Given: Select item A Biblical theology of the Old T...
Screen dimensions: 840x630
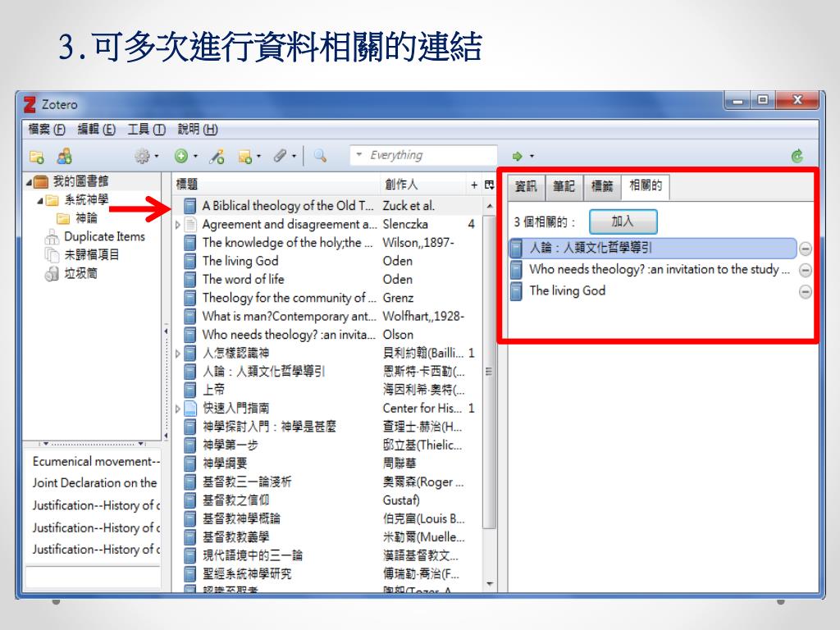Looking at the screenshot, I should coord(326,206).
